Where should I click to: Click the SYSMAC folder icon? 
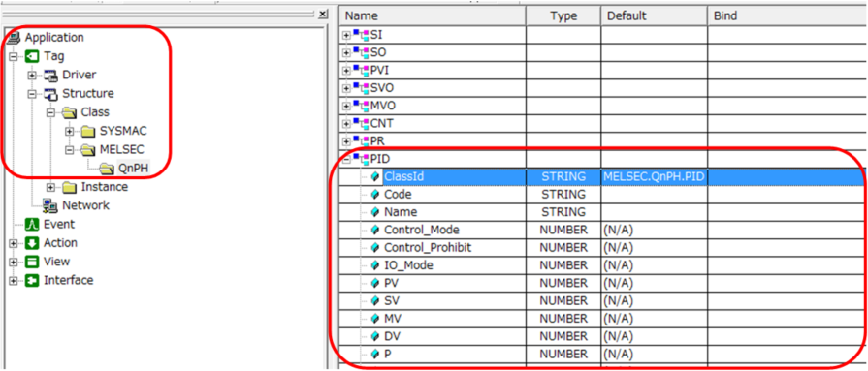88,131
